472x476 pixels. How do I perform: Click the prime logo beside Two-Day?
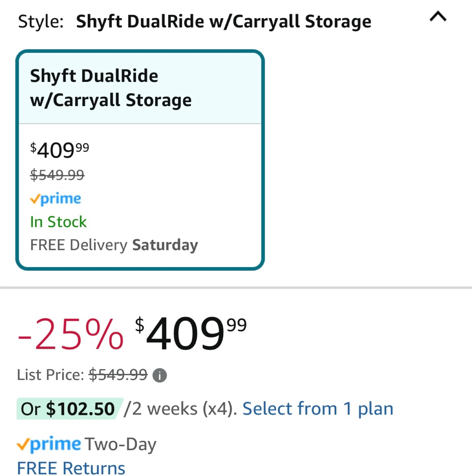pos(49,444)
